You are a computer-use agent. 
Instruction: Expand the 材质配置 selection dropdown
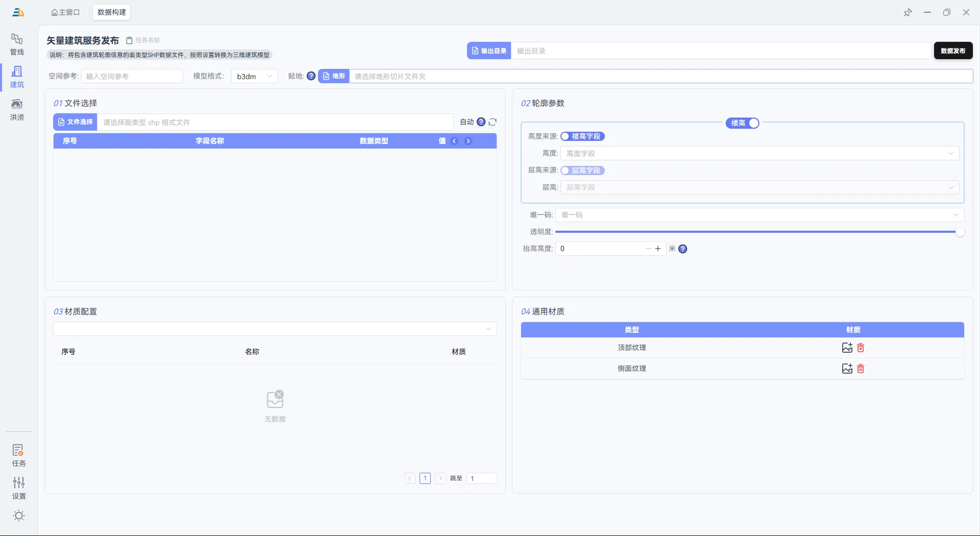point(275,329)
